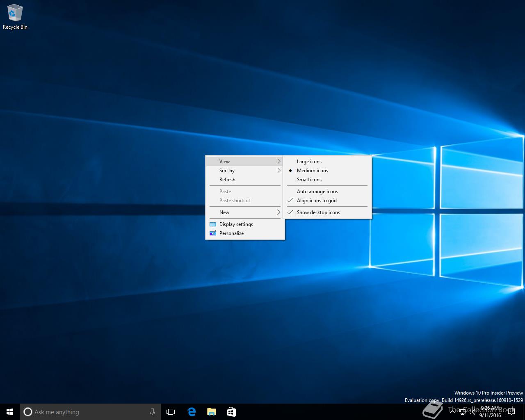Show hidden tray icons chevron
The image size is (525, 420).
coord(452,412)
